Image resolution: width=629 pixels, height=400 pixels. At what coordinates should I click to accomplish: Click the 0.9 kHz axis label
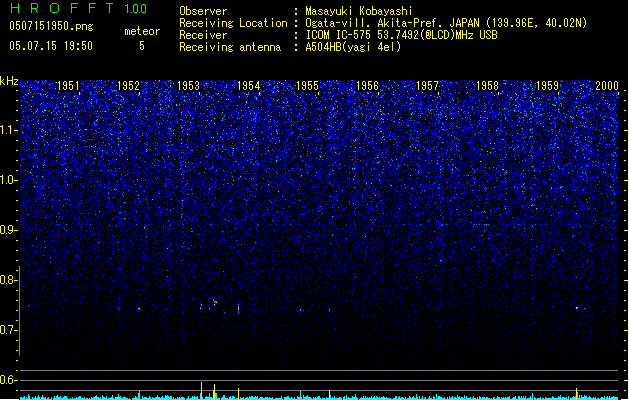8,230
